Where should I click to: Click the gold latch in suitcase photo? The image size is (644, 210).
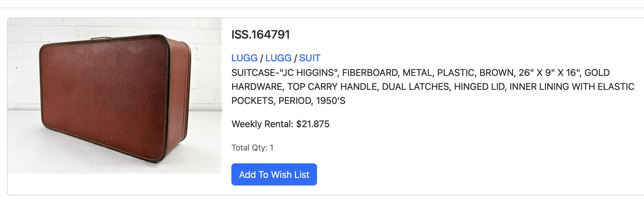pos(101,38)
